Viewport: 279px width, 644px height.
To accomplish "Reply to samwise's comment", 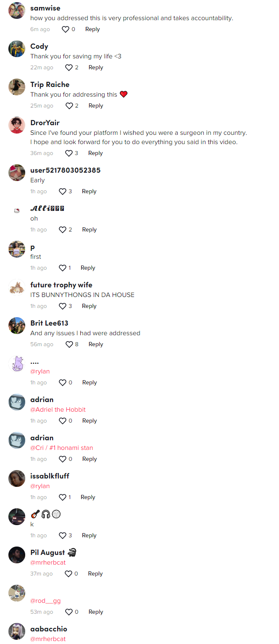I will pos(92,29).
